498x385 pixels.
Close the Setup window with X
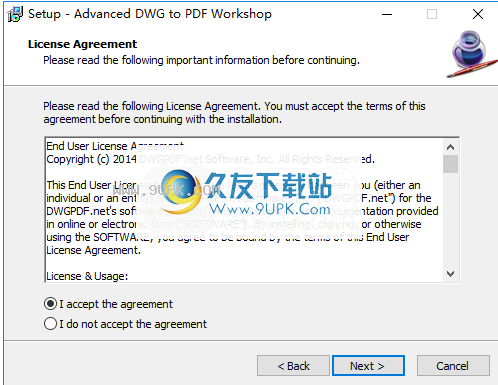tap(478, 14)
